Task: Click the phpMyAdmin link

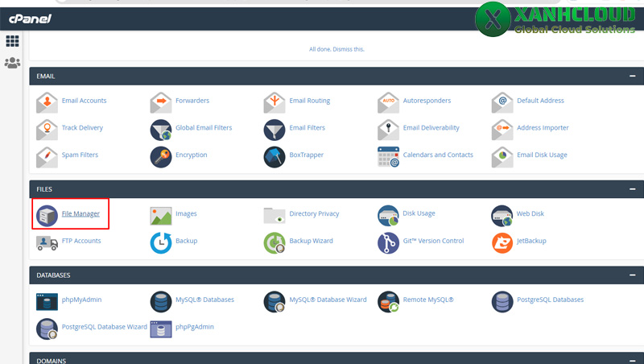Action: pyautogui.click(x=81, y=300)
